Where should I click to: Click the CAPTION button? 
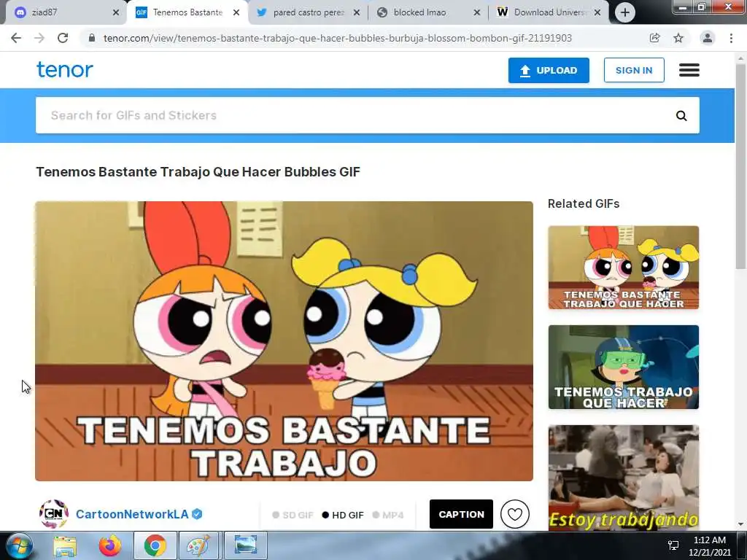click(x=461, y=514)
